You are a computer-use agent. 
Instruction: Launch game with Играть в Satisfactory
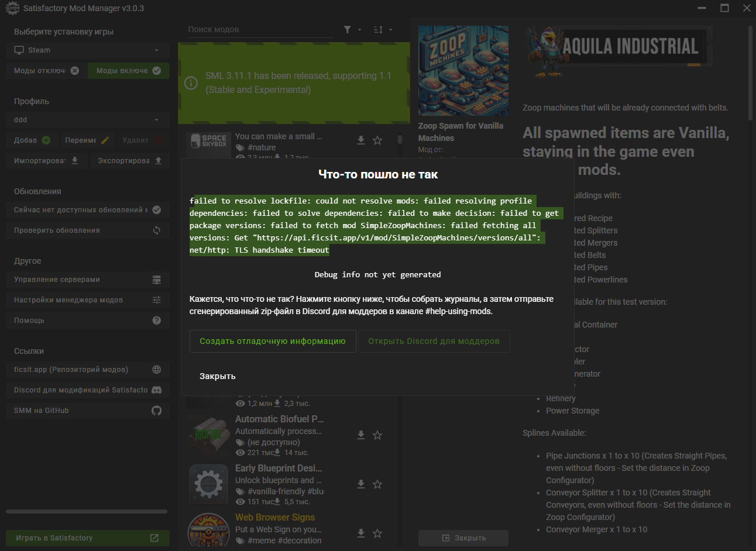[88, 538]
